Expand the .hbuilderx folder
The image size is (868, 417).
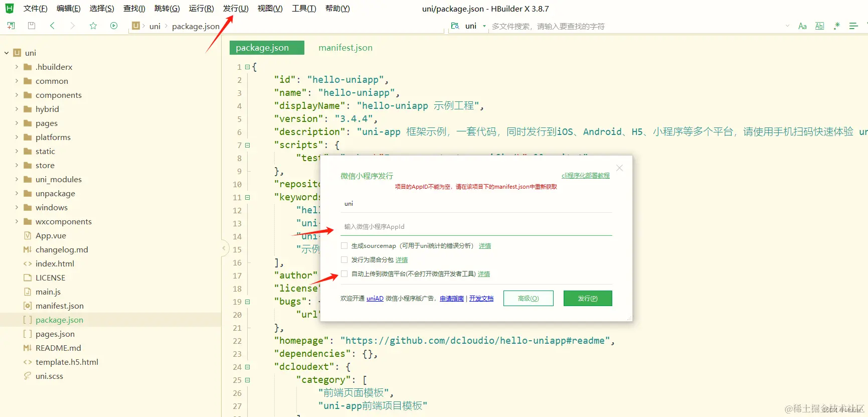coord(17,67)
